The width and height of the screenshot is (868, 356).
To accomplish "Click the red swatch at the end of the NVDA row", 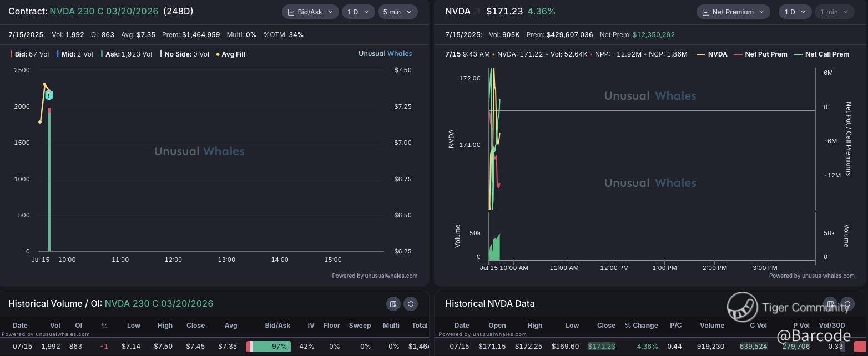I will pos(859,347).
